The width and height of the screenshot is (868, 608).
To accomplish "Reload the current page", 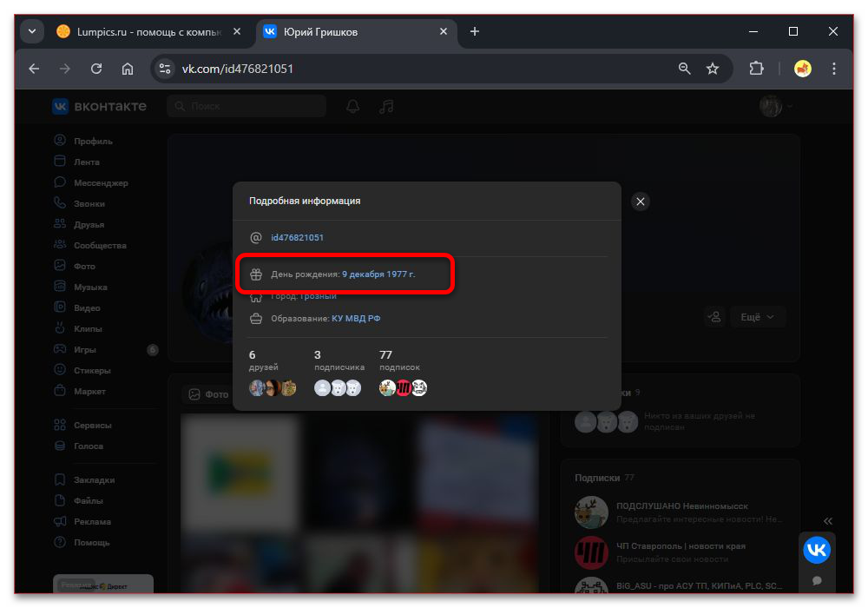I will coord(96,69).
